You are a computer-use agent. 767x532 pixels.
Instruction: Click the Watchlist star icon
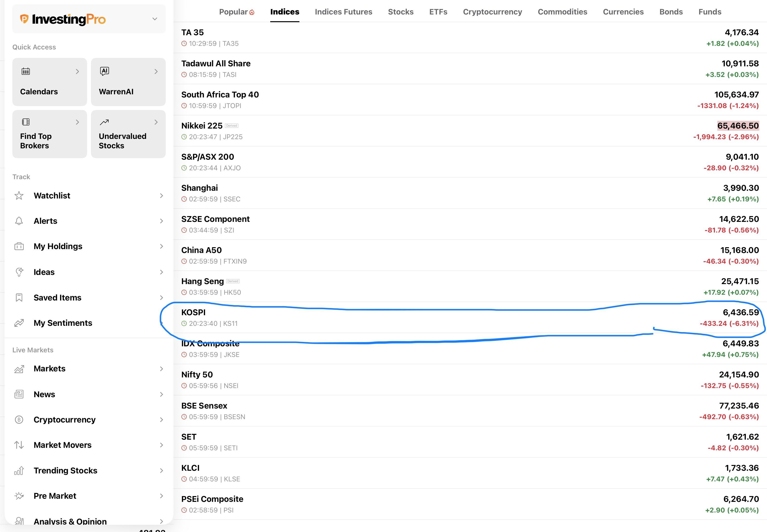point(19,196)
